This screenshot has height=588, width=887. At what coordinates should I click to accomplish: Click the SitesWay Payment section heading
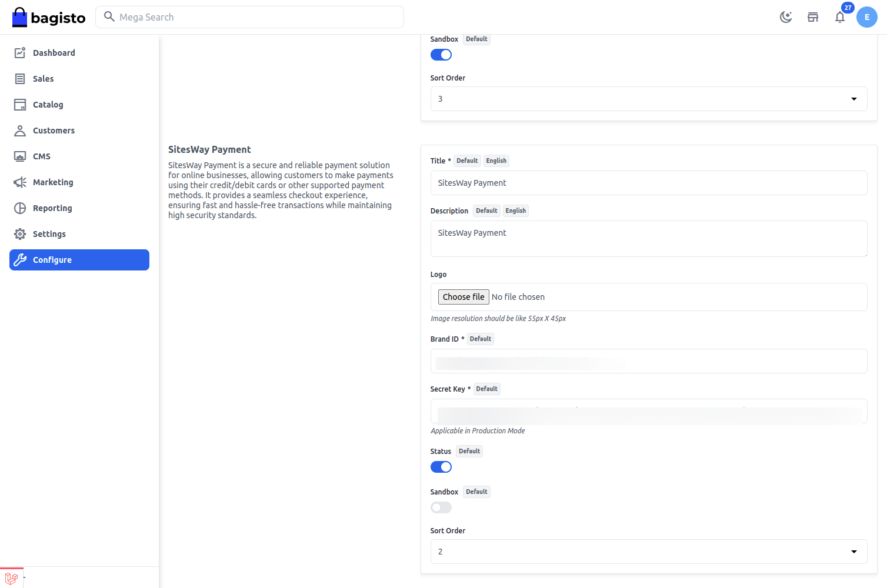(x=209, y=149)
